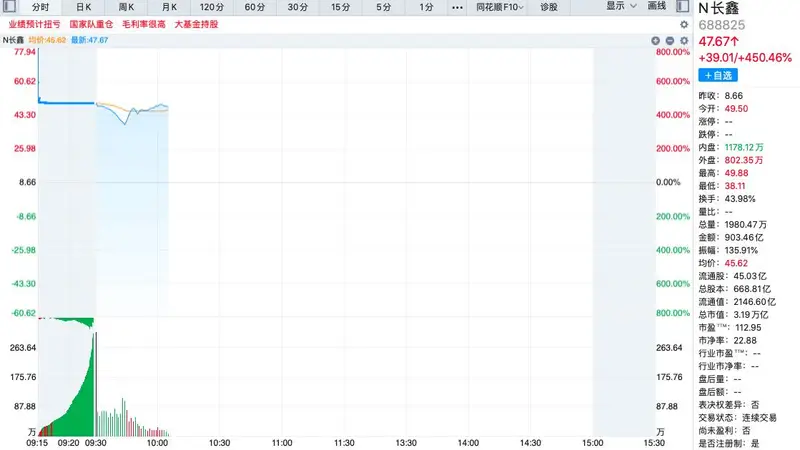800x450 pixels.
Task: Click the 外盘 802.35万 value
Action: pos(744,160)
